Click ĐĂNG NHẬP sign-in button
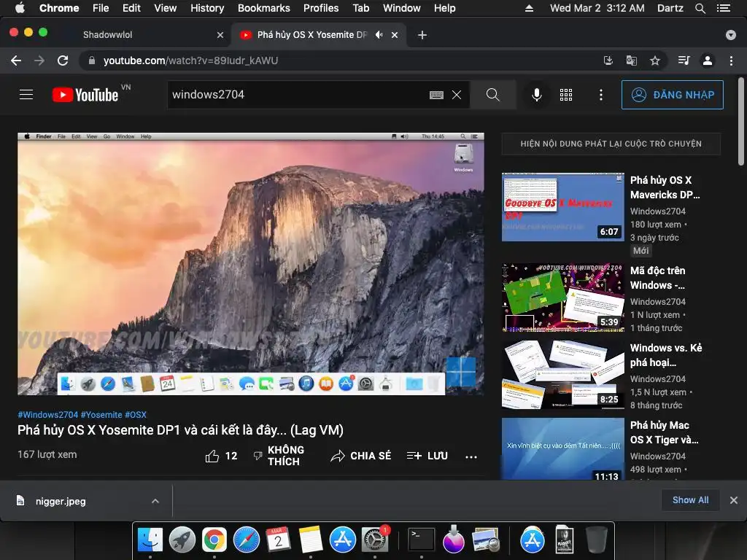The image size is (747, 560). [672, 95]
